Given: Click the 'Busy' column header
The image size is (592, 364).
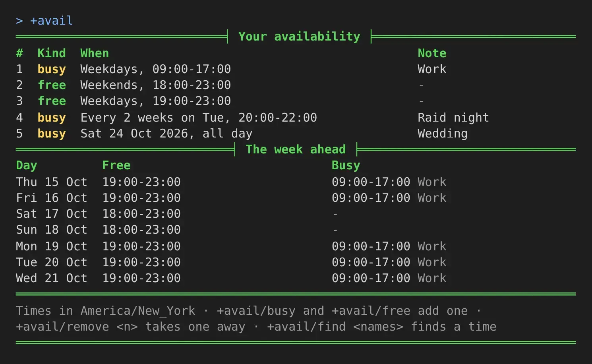Looking at the screenshot, I should (346, 165).
